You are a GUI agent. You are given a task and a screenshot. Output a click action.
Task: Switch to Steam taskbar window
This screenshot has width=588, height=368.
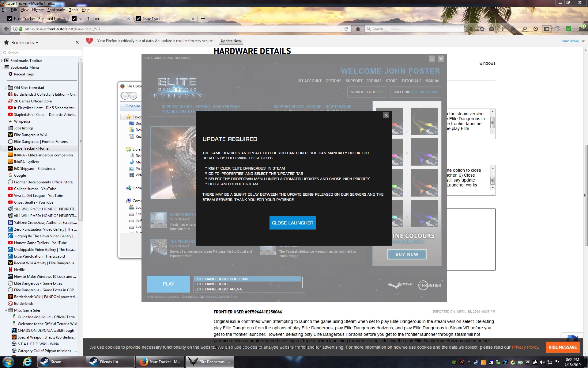61,362
